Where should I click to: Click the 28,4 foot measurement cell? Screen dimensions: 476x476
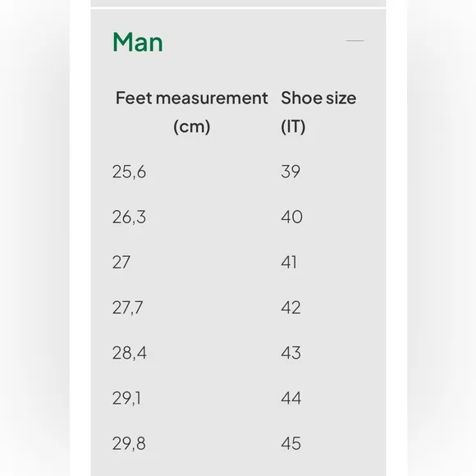coord(130,353)
